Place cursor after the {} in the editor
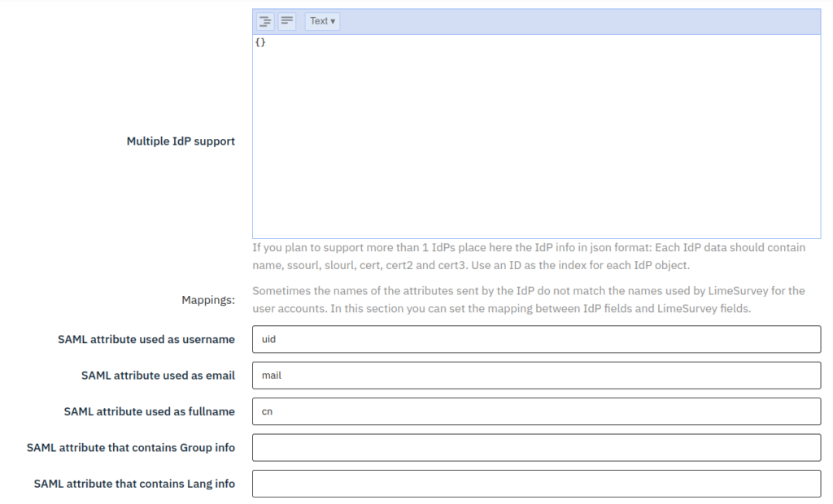 pos(267,41)
